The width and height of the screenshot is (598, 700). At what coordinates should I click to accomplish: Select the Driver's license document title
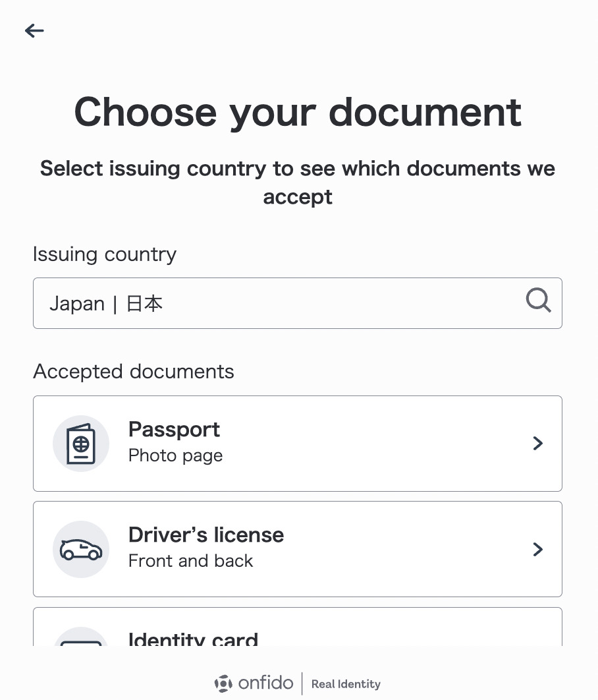click(206, 535)
